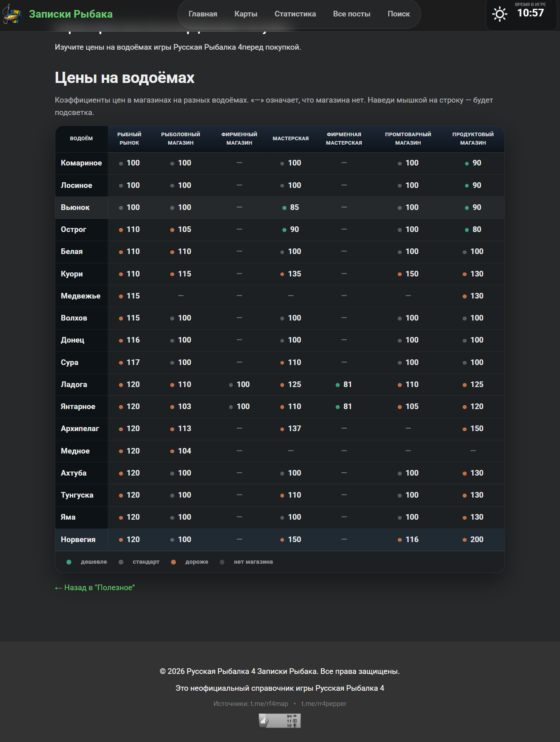Click the 'нет магазина' legend dot
The height and width of the screenshot is (742, 560).
pos(222,562)
